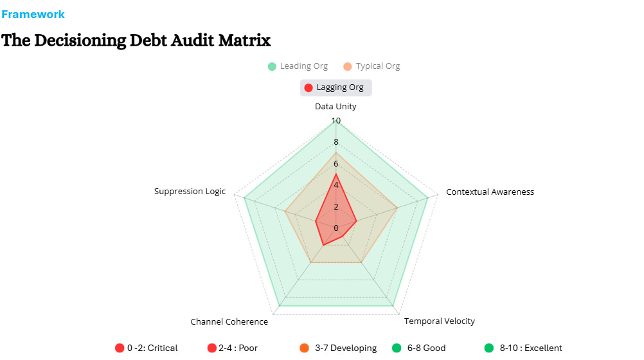The width and height of the screenshot is (644, 360).
Task: Click the orange 3-7 Developing dot
Action: coord(305,348)
